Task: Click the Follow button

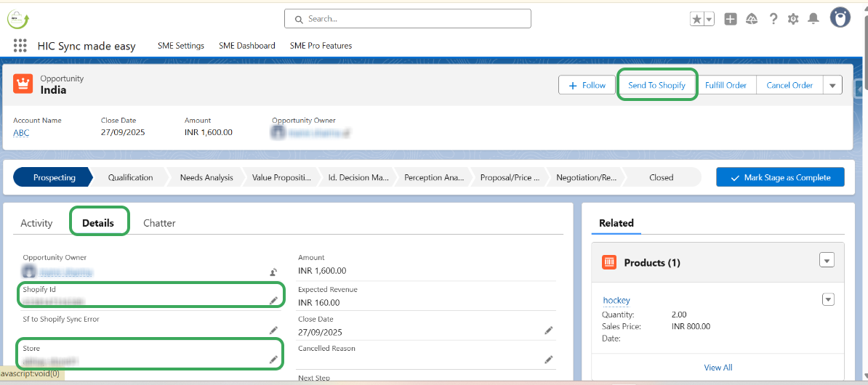Action: (x=586, y=85)
